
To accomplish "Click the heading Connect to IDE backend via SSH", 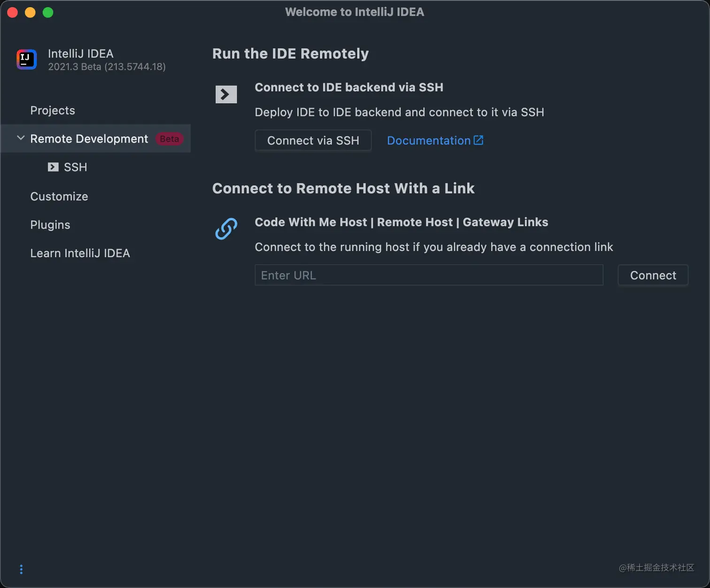I will click(349, 87).
